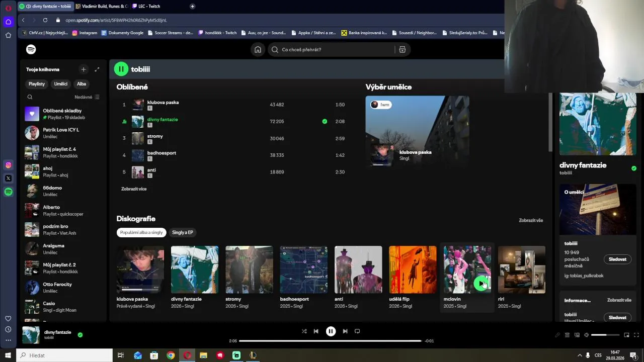Viewport: 644px width, 362px height.
Task: Open 'Můj playlist č. 4' in library
Action: (64, 152)
